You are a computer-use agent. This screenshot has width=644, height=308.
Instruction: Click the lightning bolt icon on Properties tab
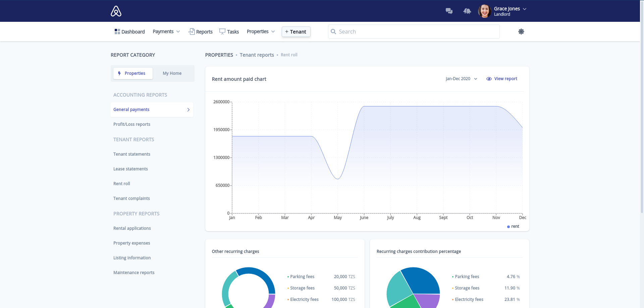(119, 73)
